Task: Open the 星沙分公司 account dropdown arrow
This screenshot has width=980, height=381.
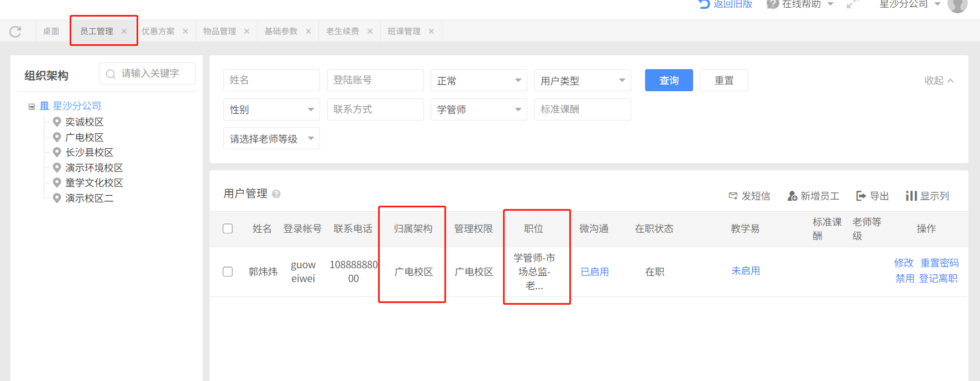Action: pyautogui.click(x=937, y=4)
